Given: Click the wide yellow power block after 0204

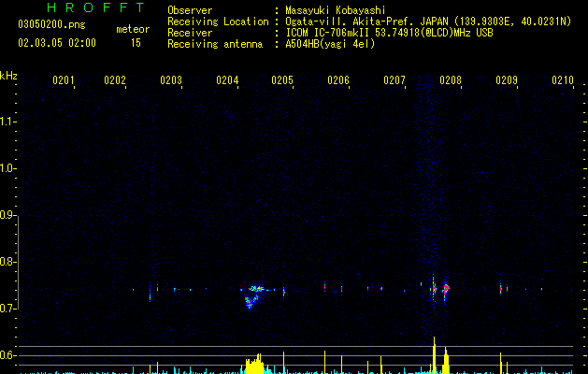Looking at the screenshot, I should click(254, 364).
